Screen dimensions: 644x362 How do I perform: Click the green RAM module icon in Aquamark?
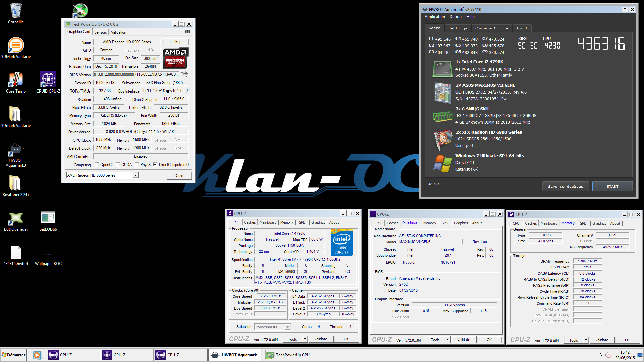(442, 116)
